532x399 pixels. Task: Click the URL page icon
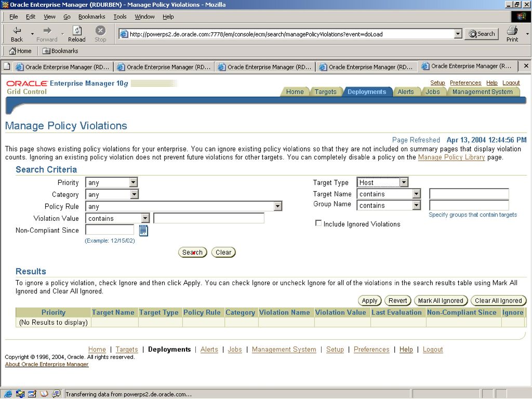click(124, 34)
